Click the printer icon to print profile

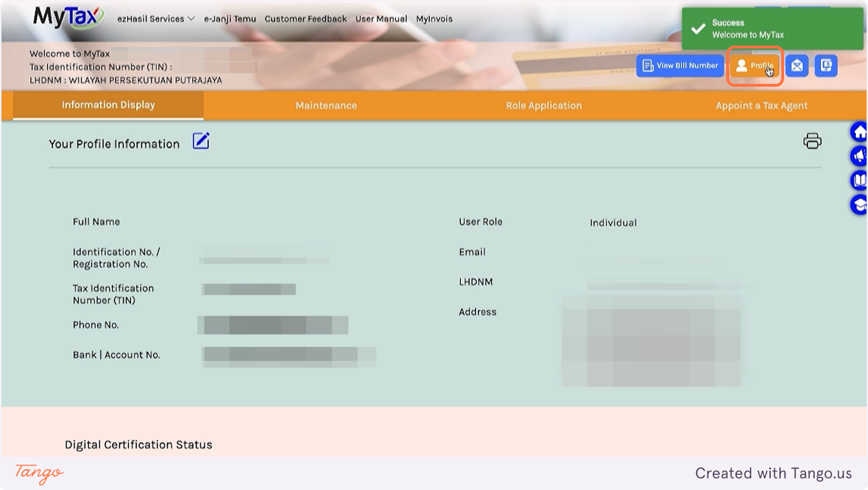point(812,141)
